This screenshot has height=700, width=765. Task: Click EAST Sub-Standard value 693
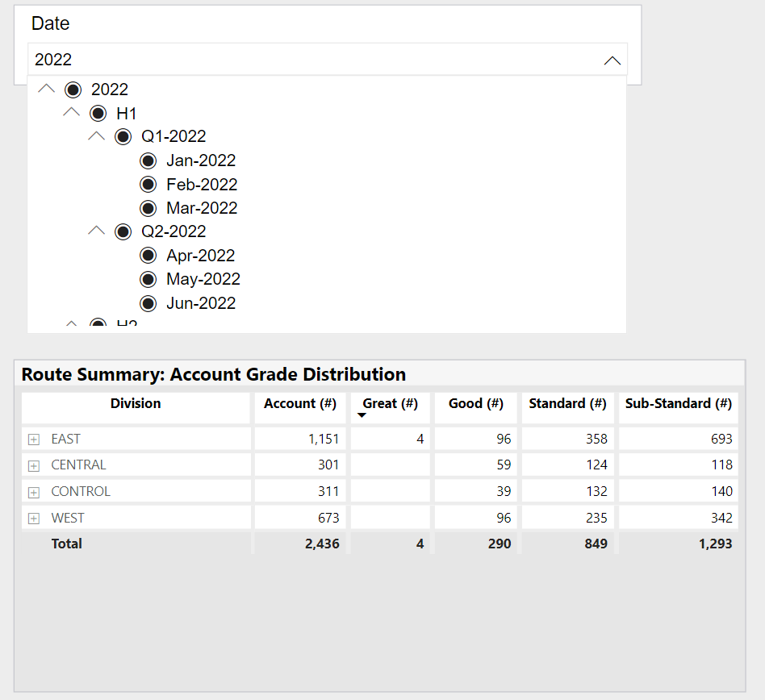pyautogui.click(x=721, y=440)
